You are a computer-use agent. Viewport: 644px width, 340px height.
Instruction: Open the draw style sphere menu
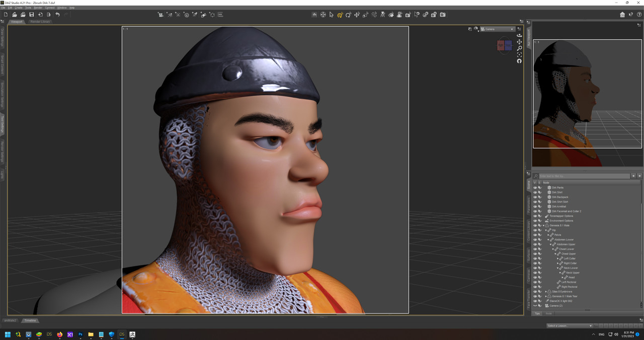click(x=475, y=29)
